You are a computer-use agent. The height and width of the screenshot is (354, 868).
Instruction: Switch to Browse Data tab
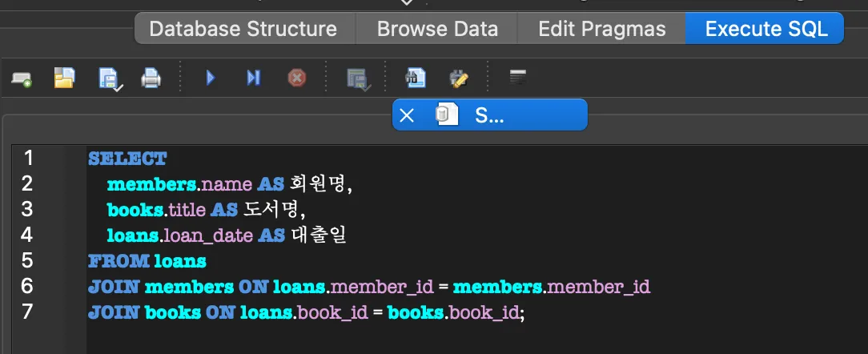(436, 28)
